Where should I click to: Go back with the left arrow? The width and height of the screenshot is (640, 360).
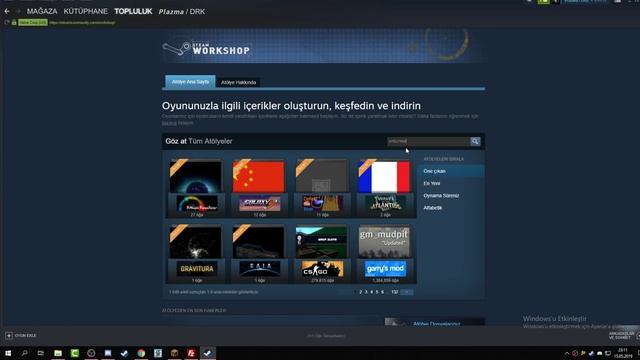pyautogui.click(x=7, y=11)
